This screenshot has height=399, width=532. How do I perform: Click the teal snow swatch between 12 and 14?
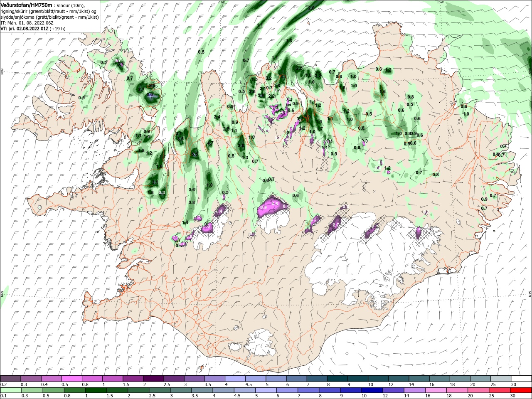coord(398,379)
